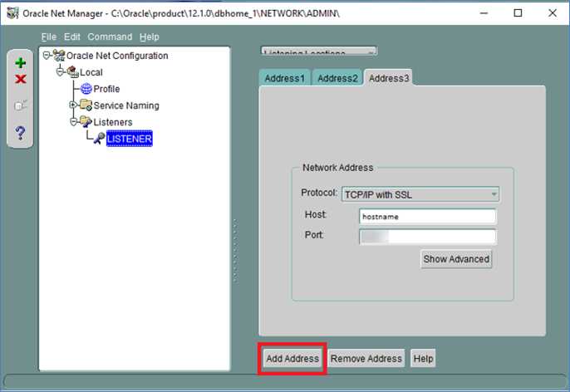Click the dotted pane splitter handle
570x392 pixels.
[235, 251]
